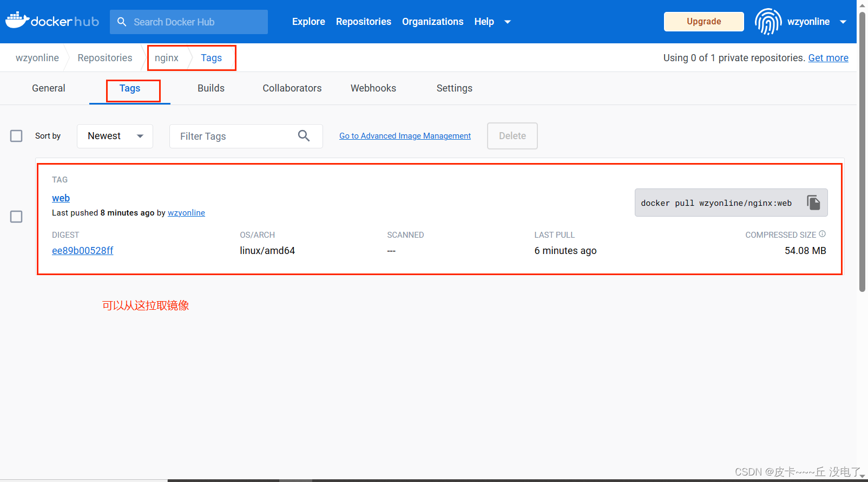
Task: Click the Tags breadcrumb
Action: 212,58
